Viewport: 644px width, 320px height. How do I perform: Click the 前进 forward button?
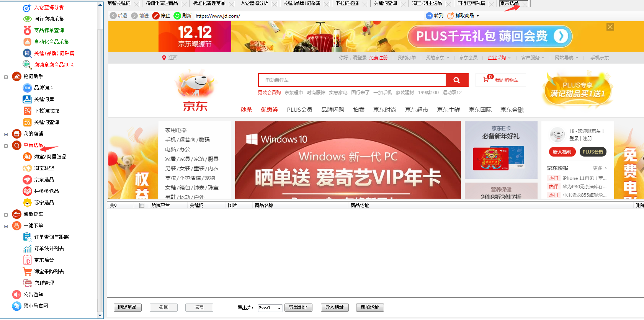(140, 16)
